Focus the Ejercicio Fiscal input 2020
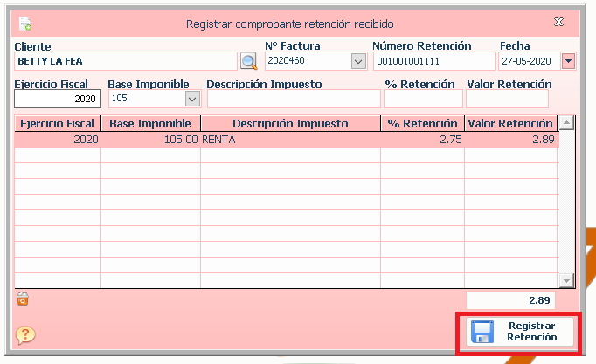The image size is (596, 364). (58, 99)
